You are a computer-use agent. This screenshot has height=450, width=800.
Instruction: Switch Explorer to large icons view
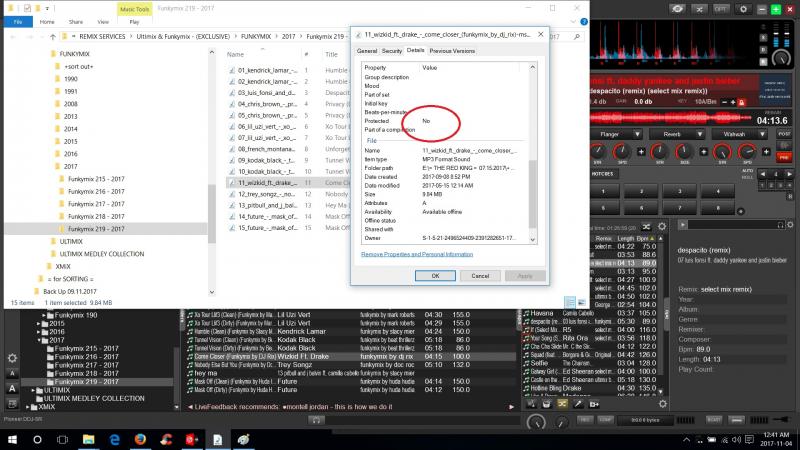[x=581, y=302]
